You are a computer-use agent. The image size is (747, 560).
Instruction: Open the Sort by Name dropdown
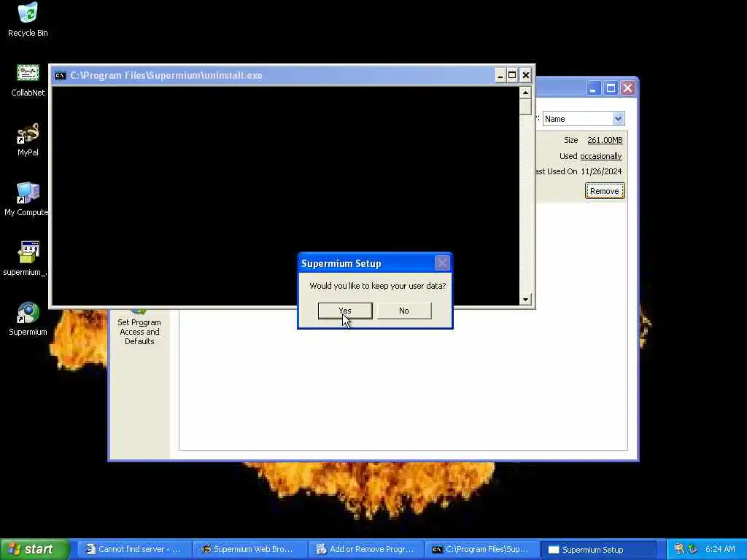618,119
